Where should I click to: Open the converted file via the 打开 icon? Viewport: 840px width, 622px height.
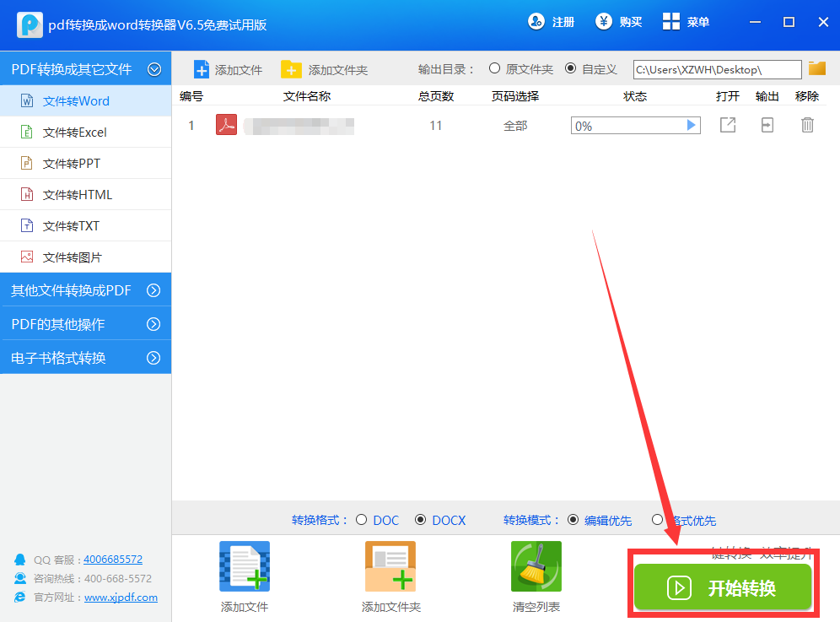[x=727, y=124]
